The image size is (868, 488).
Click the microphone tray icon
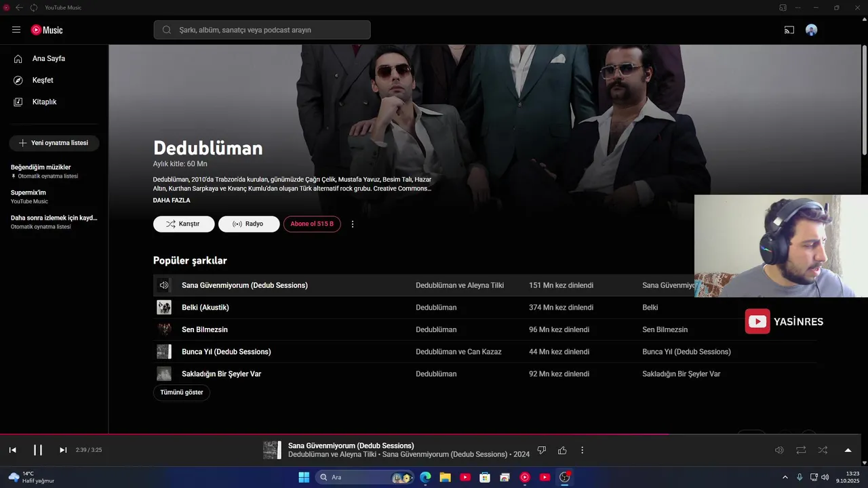click(x=800, y=477)
